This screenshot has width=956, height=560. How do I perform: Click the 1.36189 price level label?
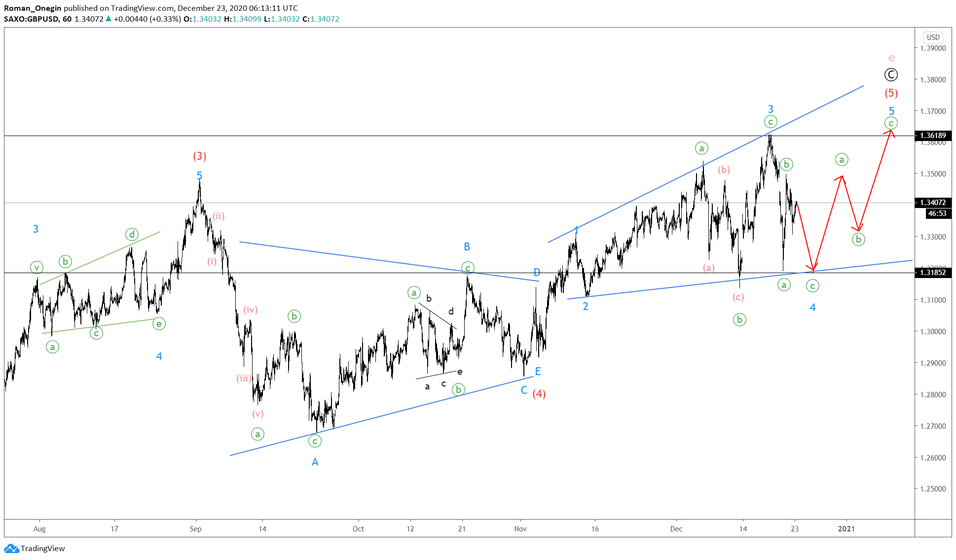933,136
